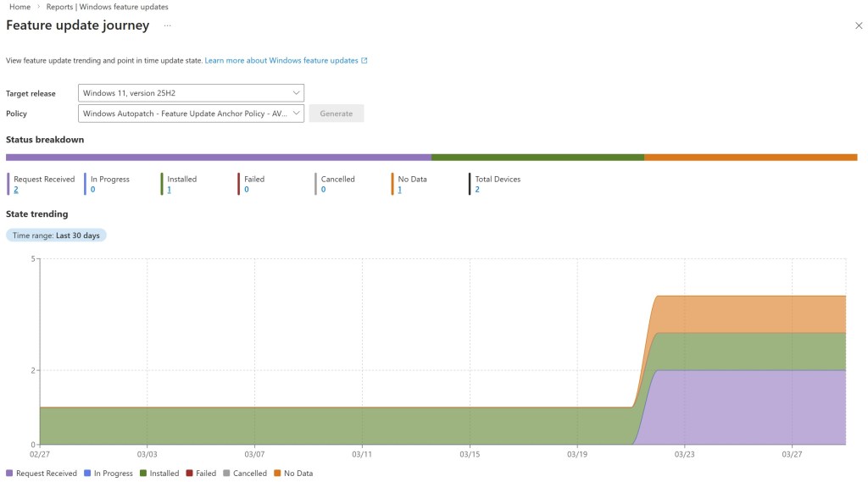Toggle the Failed legend swatch
This screenshot has height=482, width=868.
(189, 474)
